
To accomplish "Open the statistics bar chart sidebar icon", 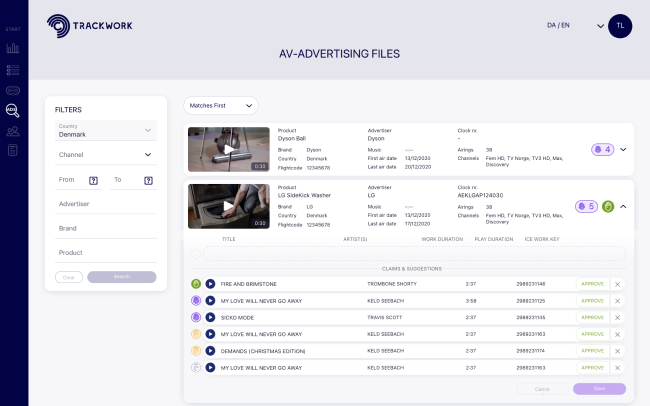I will coord(13,48).
